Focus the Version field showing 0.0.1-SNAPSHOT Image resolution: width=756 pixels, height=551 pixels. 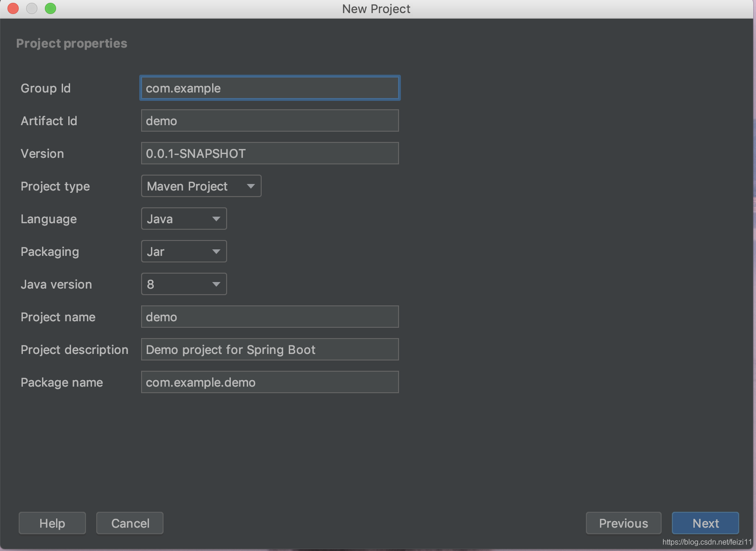[270, 153]
